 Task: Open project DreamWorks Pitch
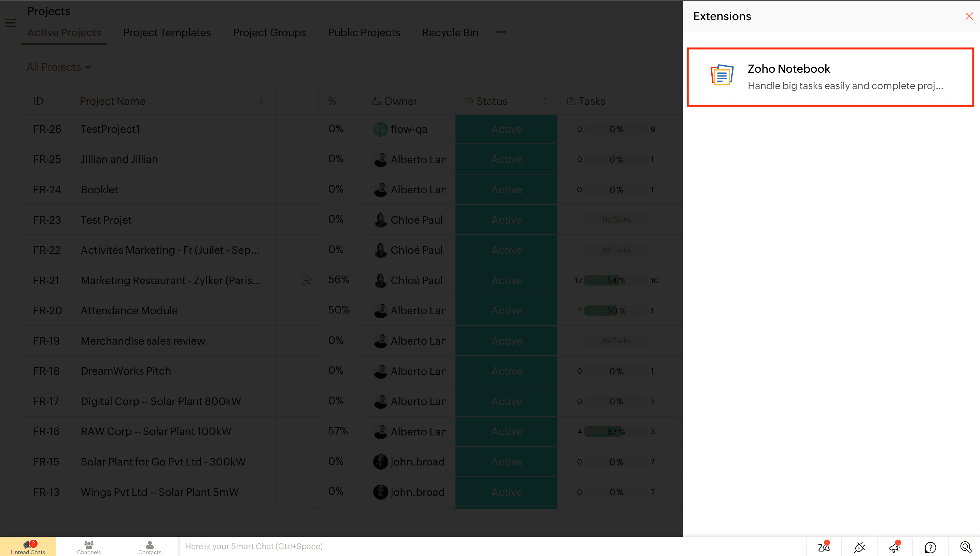pyautogui.click(x=126, y=371)
